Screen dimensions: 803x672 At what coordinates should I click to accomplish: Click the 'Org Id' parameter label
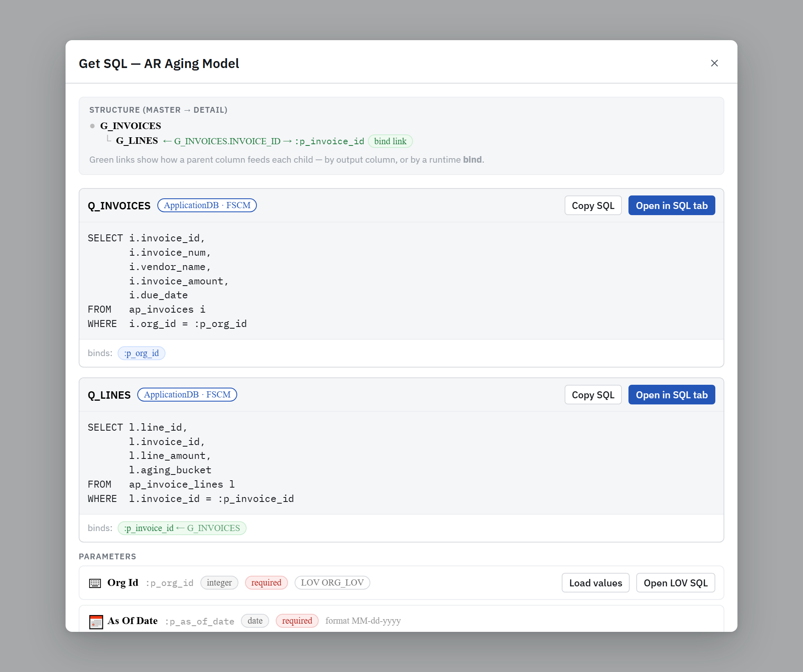point(122,583)
